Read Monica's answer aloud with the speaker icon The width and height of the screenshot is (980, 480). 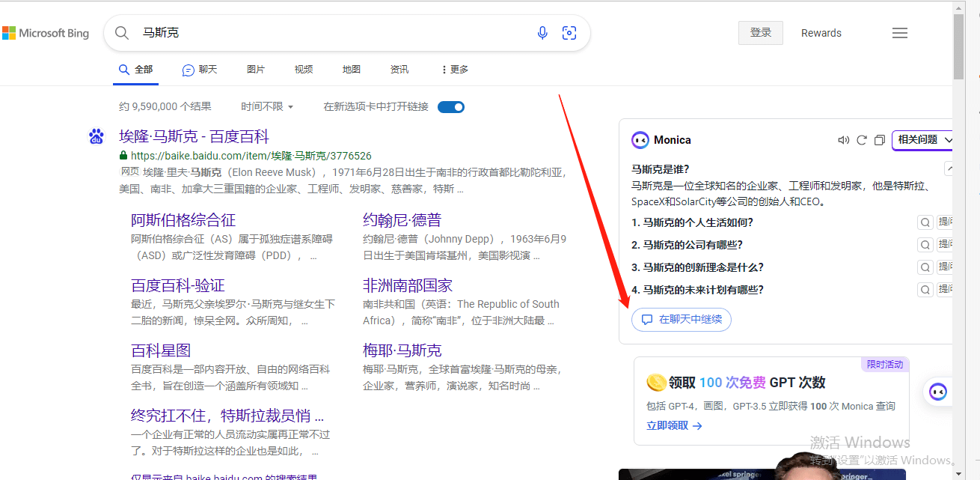pyautogui.click(x=844, y=140)
